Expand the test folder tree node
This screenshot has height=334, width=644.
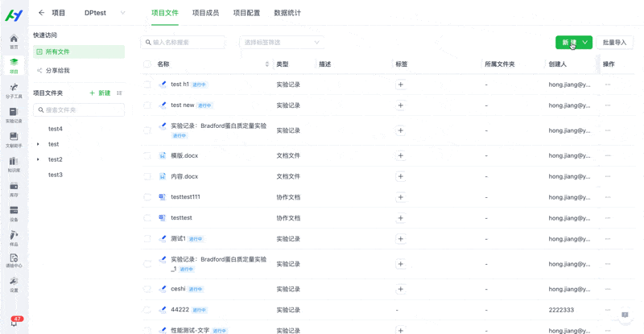coord(38,144)
